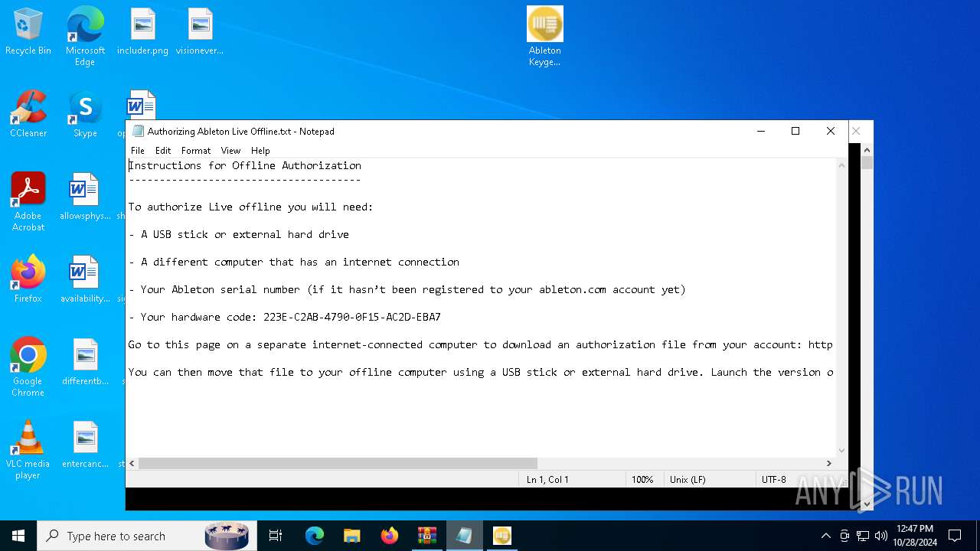Screen dimensions: 980x551
Task: Click the 'A USB stick or external hard drive' line
Action: tap(239, 234)
